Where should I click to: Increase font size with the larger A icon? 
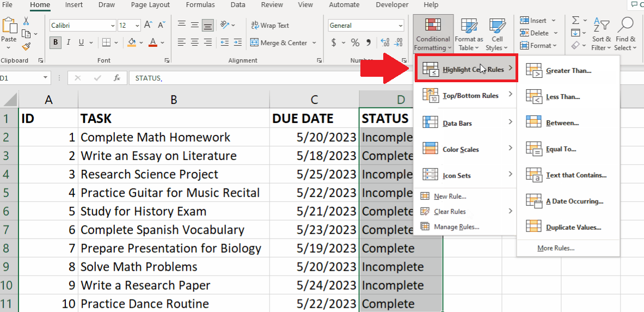149,26
